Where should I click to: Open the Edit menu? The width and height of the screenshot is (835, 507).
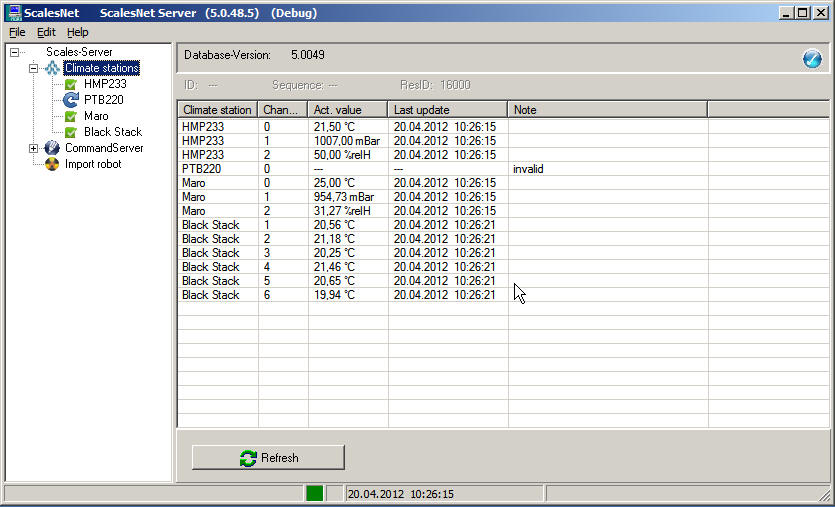tap(46, 32)
